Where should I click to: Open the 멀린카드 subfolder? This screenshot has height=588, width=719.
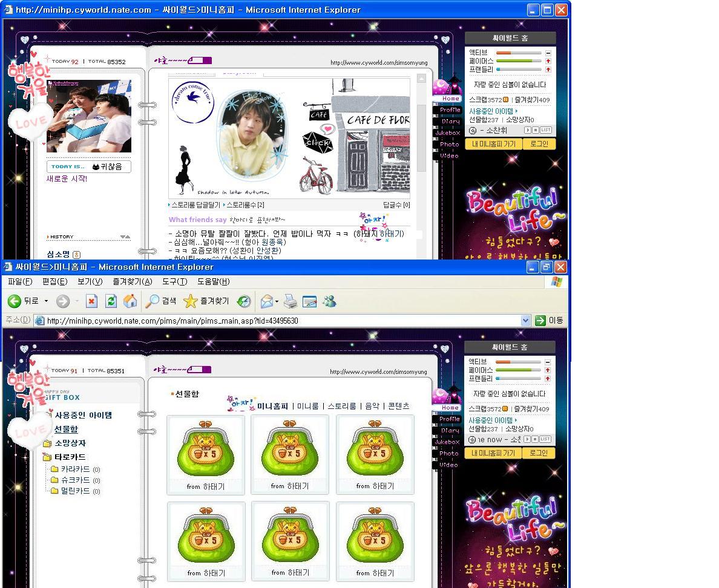coord(75,491)
